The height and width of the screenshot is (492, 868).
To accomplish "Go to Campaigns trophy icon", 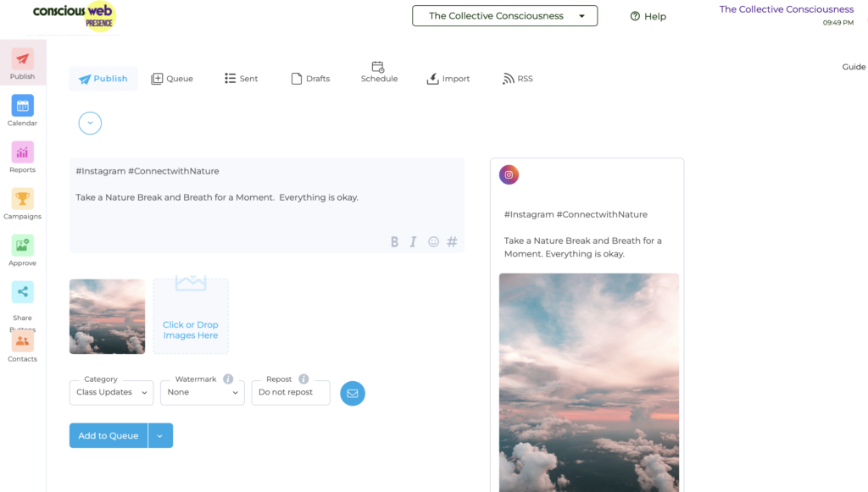I will (22, 200).
